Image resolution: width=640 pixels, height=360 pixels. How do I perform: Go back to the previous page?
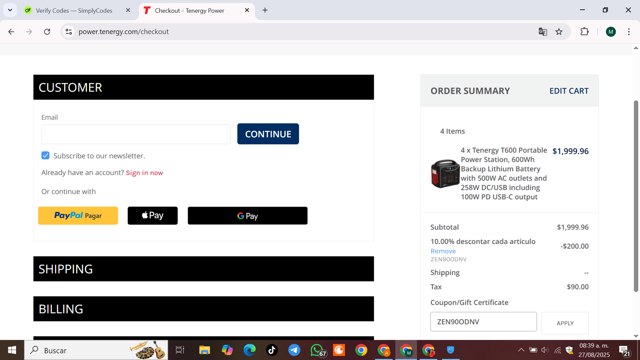(11, 31)
